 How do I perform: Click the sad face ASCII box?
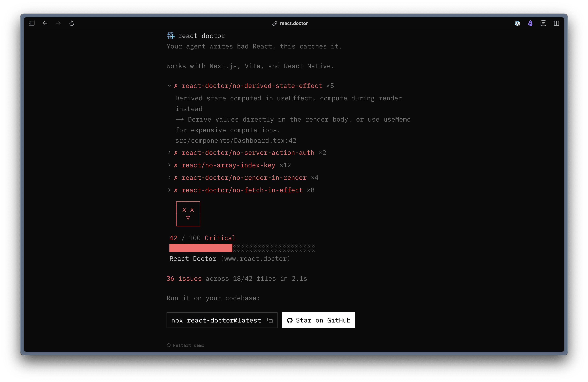pyautogui.click(x=188, y=214)
